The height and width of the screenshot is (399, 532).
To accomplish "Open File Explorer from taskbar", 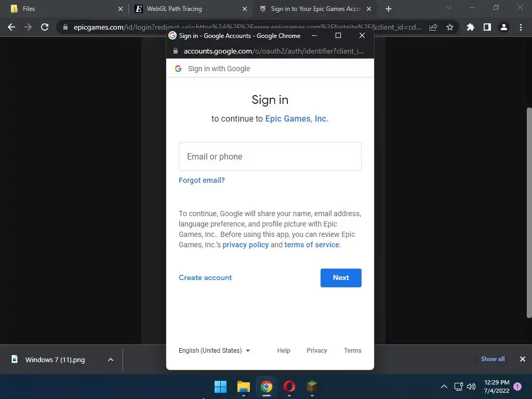I will (x=244, y=387).
